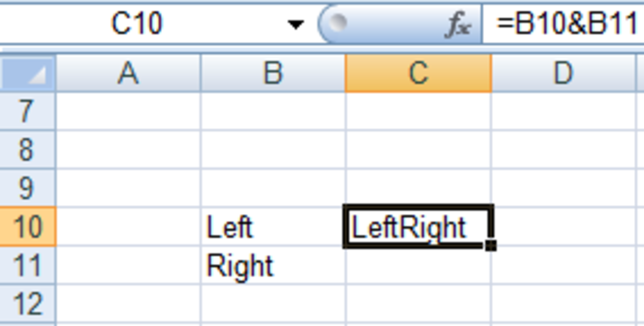Click the fill handle of cell C10

(x=491, y=245)
